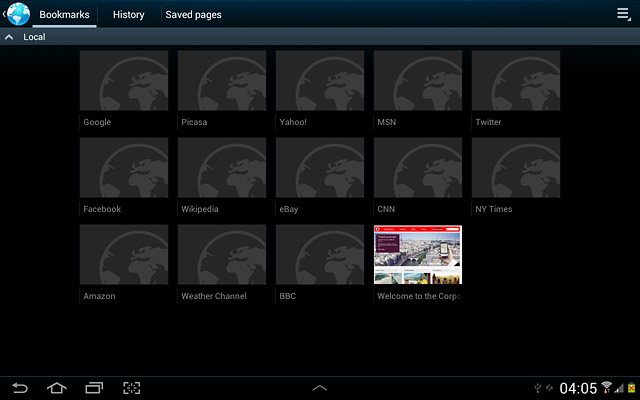This screenshot has width=640, height=400.
Task: Tap the clock showing 04:05
Action: (578, 388)
